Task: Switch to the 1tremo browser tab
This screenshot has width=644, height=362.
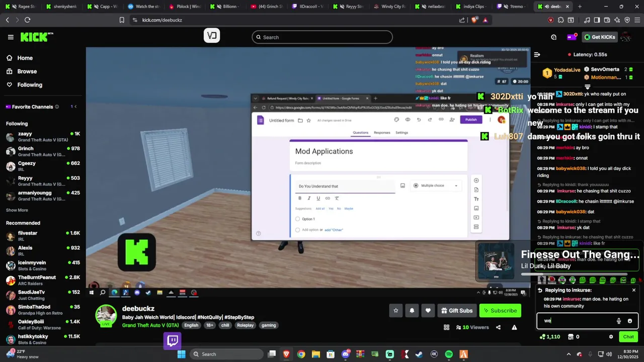Action: (x=512, y=7)
